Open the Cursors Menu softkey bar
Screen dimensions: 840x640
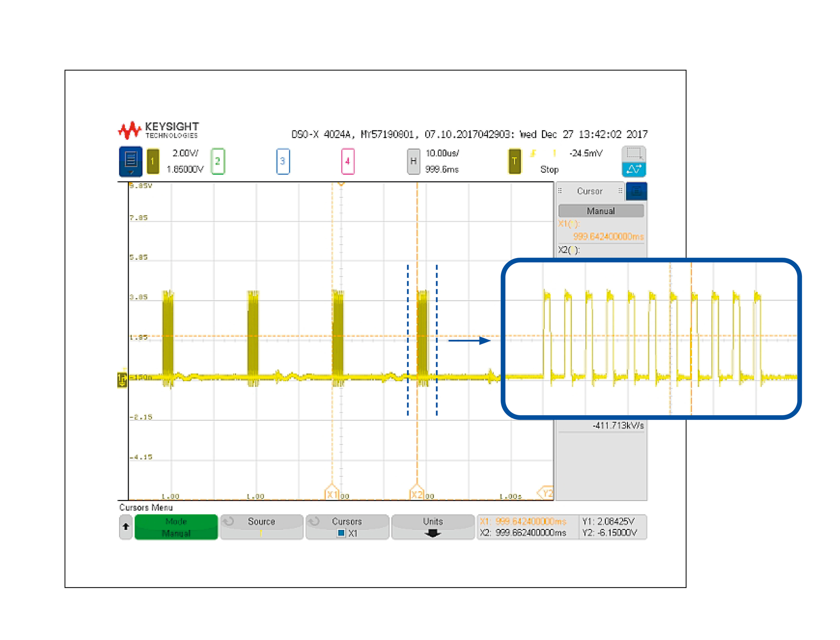click(x=146, y=507)
